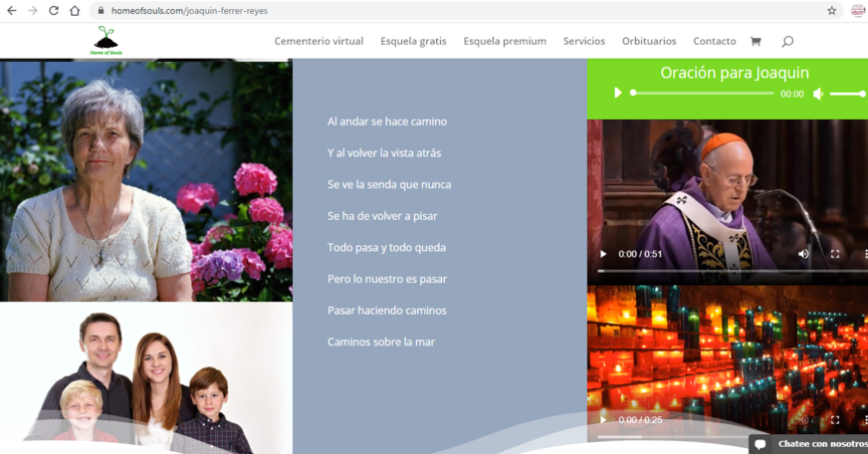
Task: Click the address bar URL field
Action: [x=465, y=11]
